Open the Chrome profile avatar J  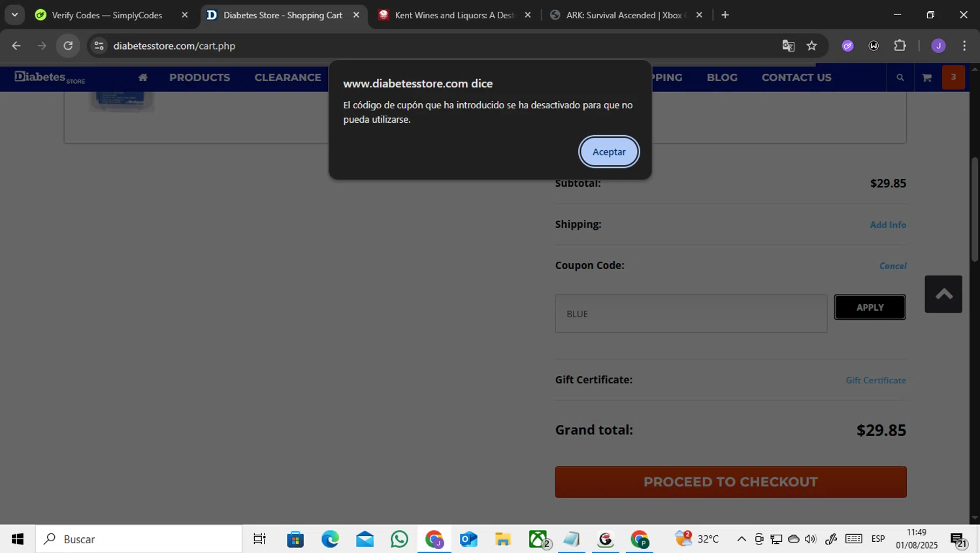(938, 46)
